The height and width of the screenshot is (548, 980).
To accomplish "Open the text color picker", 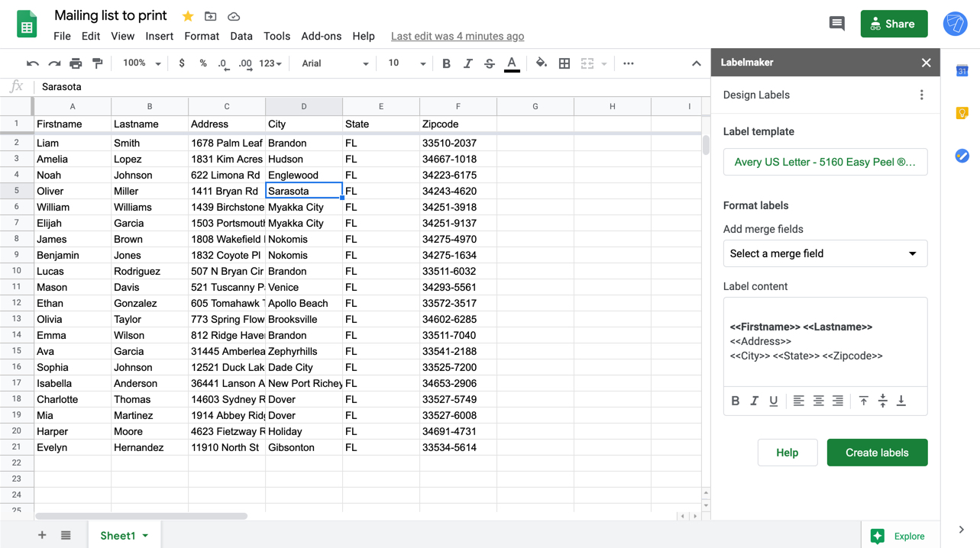I will pyautogui.click(x=511, y=63).
